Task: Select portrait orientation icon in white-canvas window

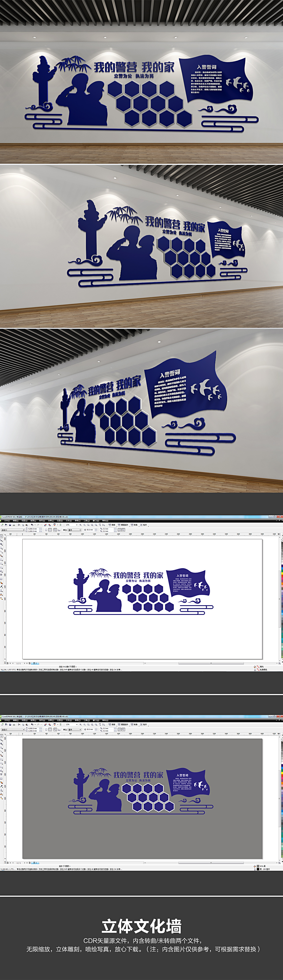Action: pyautogui.click(x=47, y=530)
